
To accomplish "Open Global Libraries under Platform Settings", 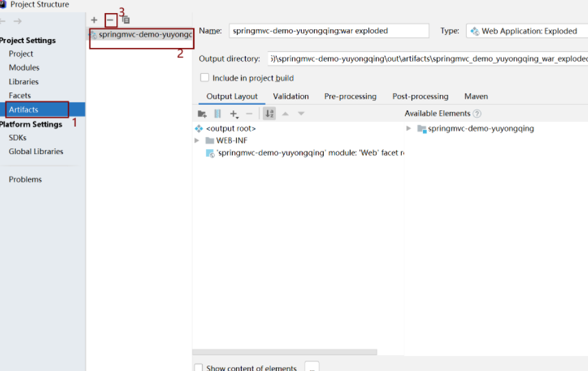I will pos(36,151).
